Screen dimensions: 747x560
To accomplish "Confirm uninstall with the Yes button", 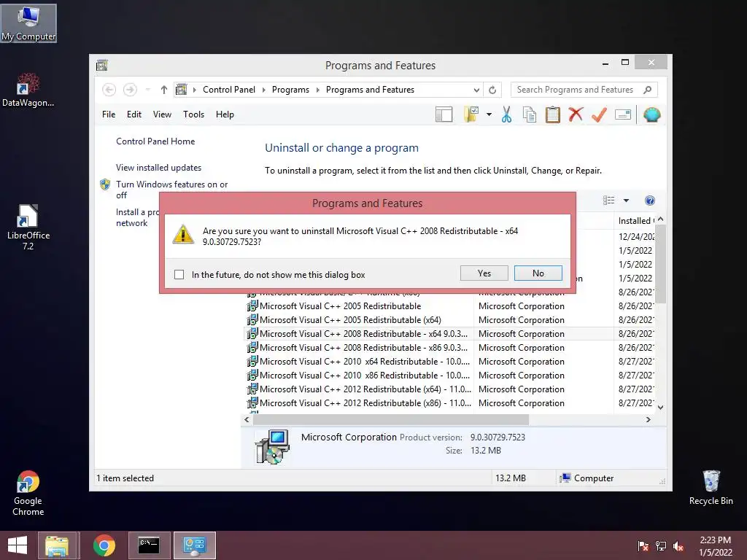I will tap(484, 273).
